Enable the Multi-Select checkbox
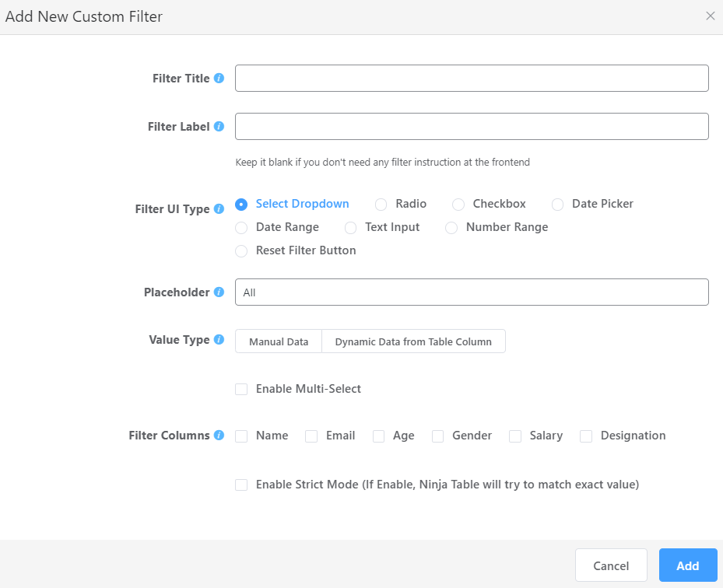 241,389
